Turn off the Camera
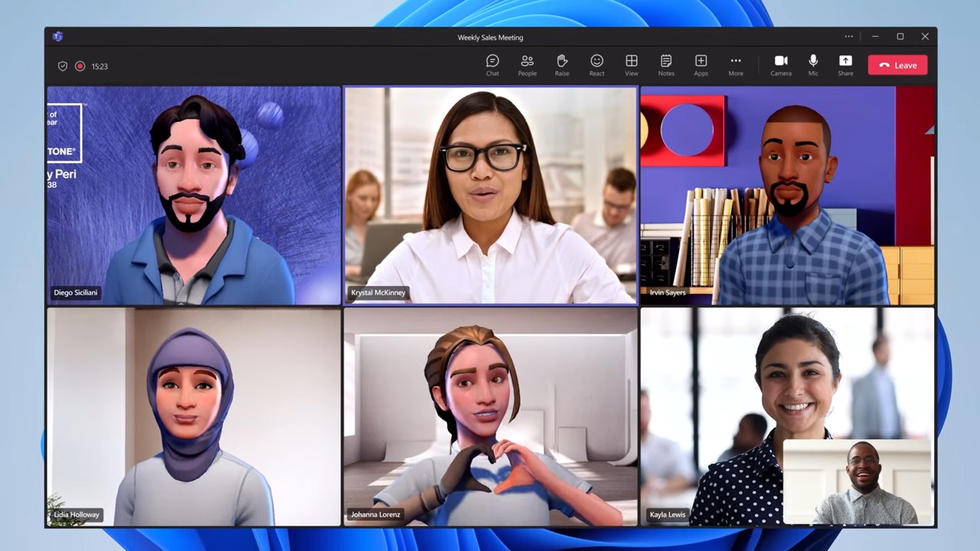This screenshot has width=980, height=551. [781, 65]
